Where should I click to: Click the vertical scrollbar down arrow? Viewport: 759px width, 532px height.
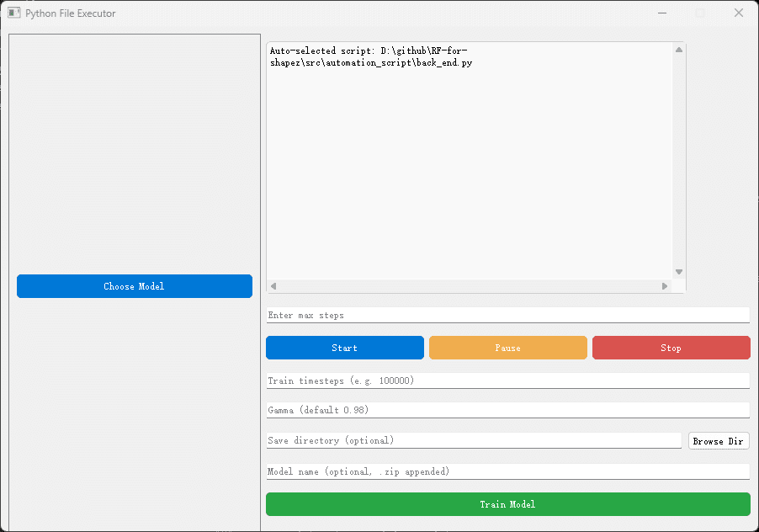click(678, 271)
